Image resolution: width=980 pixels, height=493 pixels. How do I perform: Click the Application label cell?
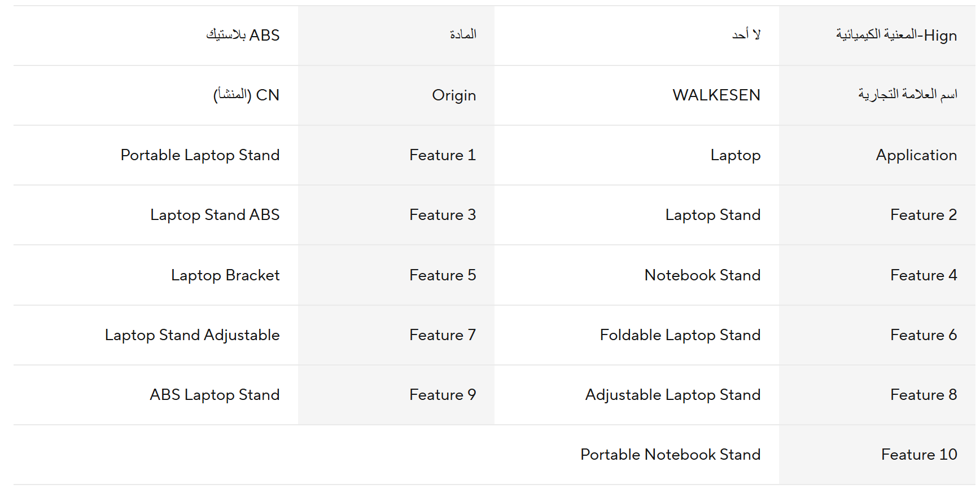coord(916,155)
